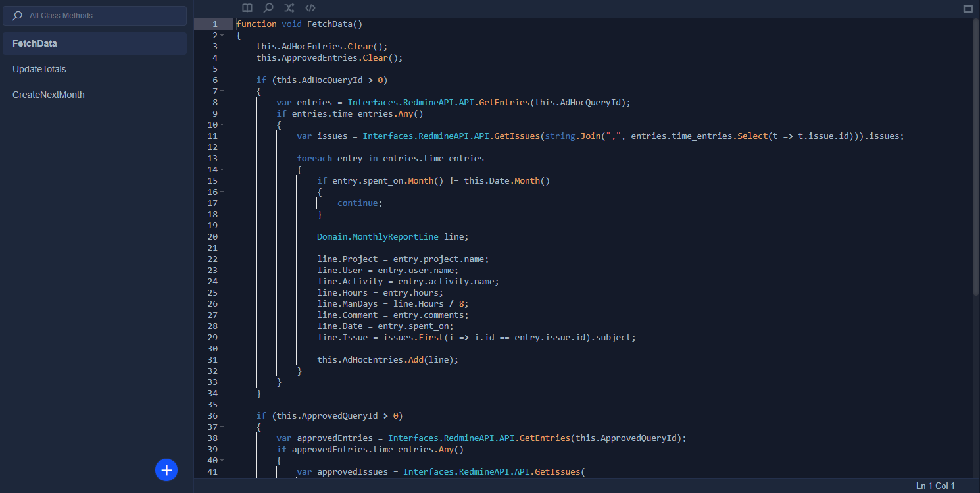Toggle the fold arrow at line 16

click(222, 192)
